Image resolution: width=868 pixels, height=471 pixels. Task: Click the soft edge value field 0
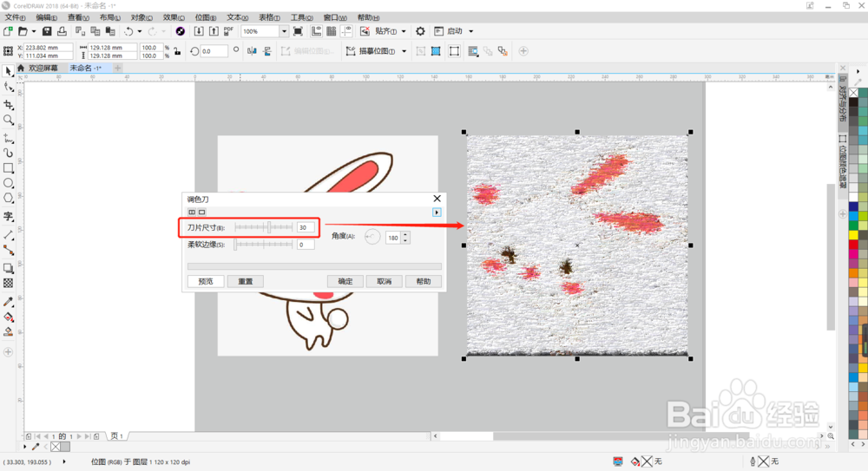[306, 244]
